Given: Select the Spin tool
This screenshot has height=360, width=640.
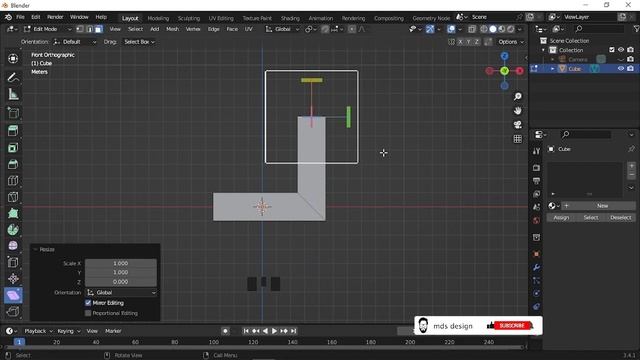Looking at the screenshot, I should (x=13, y=229).
